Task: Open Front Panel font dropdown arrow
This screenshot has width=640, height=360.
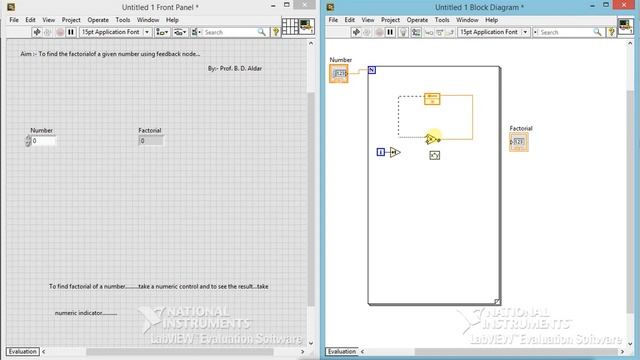Action: click(x=147, y=32)
